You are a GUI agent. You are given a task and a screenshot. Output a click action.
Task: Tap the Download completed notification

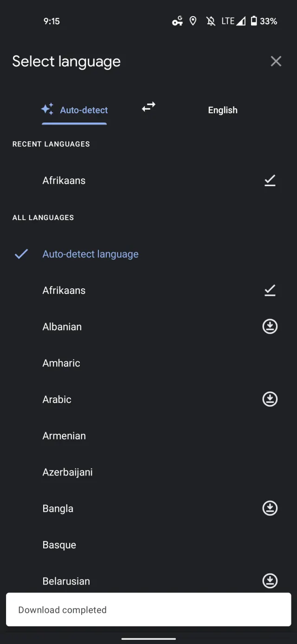tap(148, 610)
